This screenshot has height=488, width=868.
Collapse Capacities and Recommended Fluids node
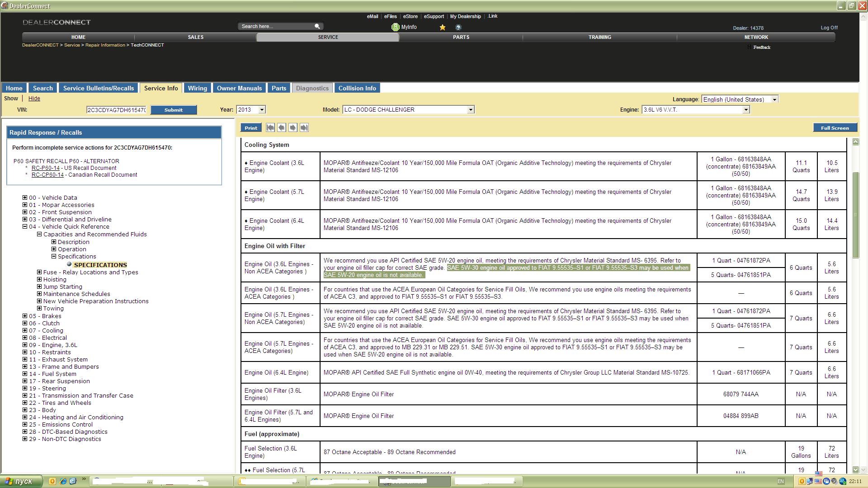[39, 234]
